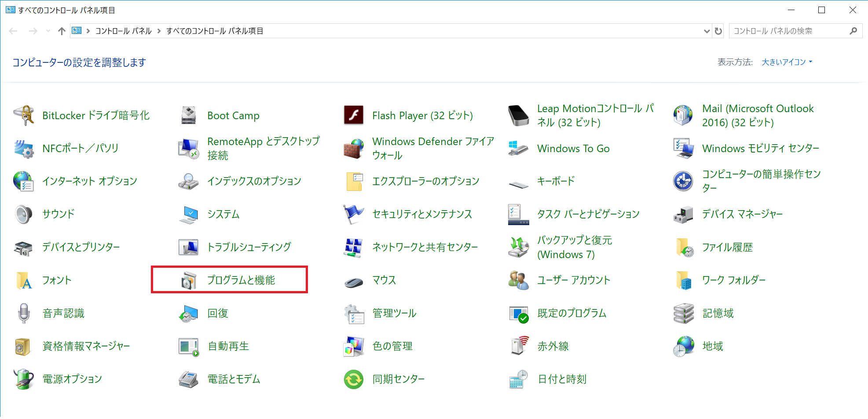Open the Windows モビリティ センター icon

pos(684,149)
